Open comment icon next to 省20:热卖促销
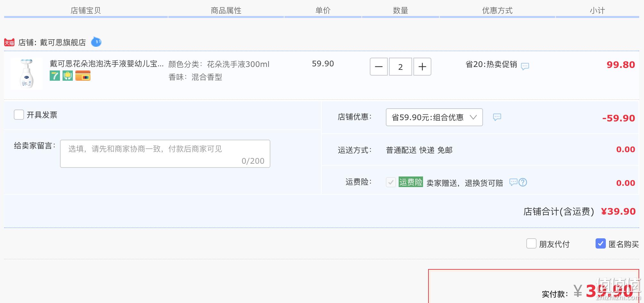644x303 pixels. (x=525, y=66)
